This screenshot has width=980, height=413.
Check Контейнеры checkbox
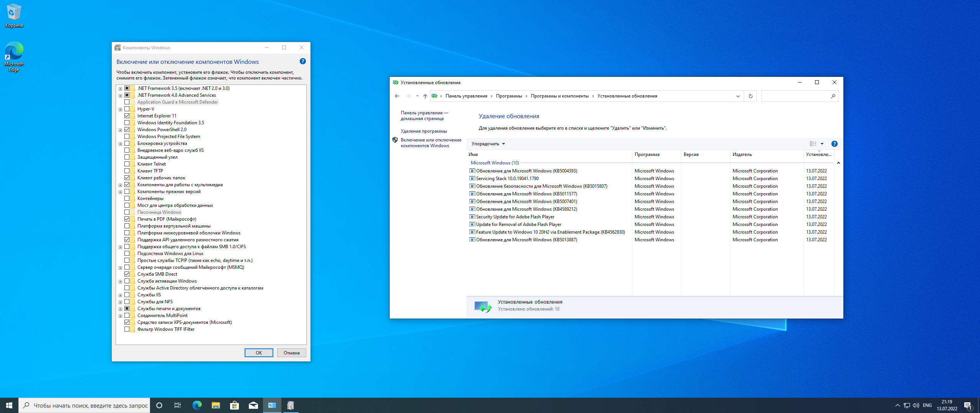click(x=127, y=198)
